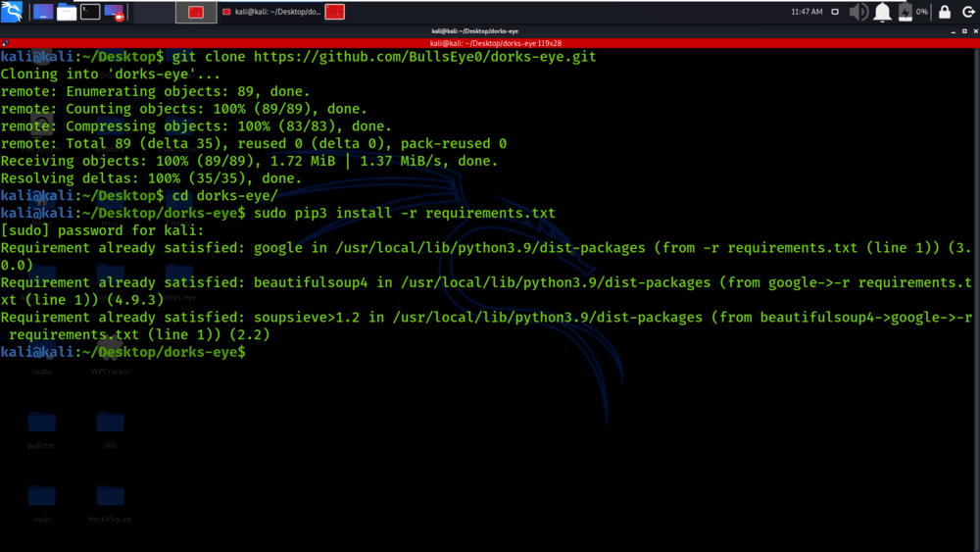The height and width of the screenshot is (552, 980).
Task: Open the log out session icon
Action: coord(968,12)
